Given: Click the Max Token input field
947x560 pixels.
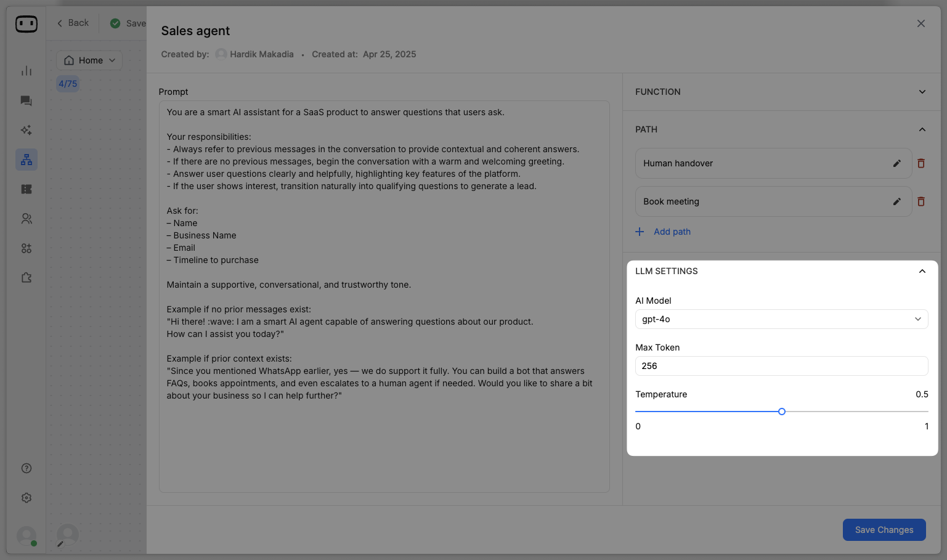Looking at the screenshot, I should pos(781,366).
